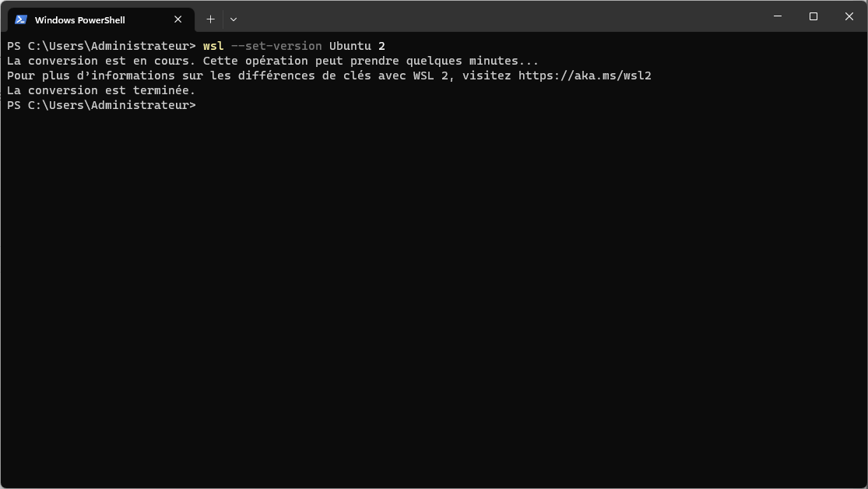Click the Ubuntu argument in the command
This screenshot has width=868, height=489.
350,46
